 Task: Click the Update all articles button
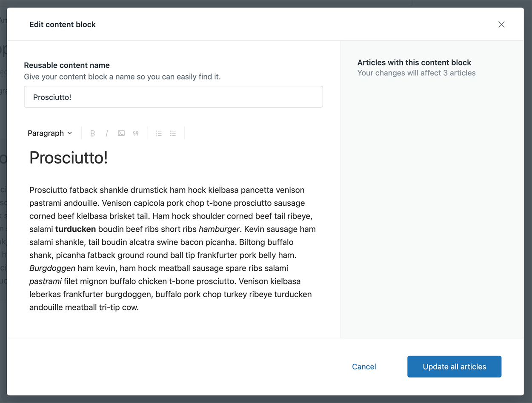click(454, 366)
